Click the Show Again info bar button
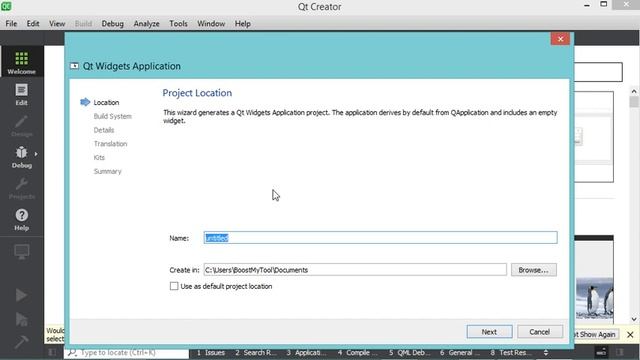This screenshot has height=360, width=640. pos(596,334)
